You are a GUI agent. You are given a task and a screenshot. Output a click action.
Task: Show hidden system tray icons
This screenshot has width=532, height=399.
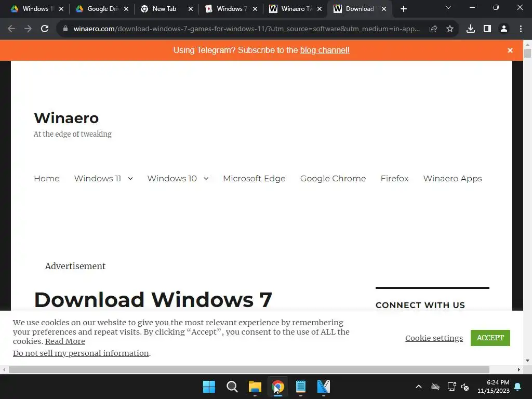pyautogui.click(x=419, y=387)
